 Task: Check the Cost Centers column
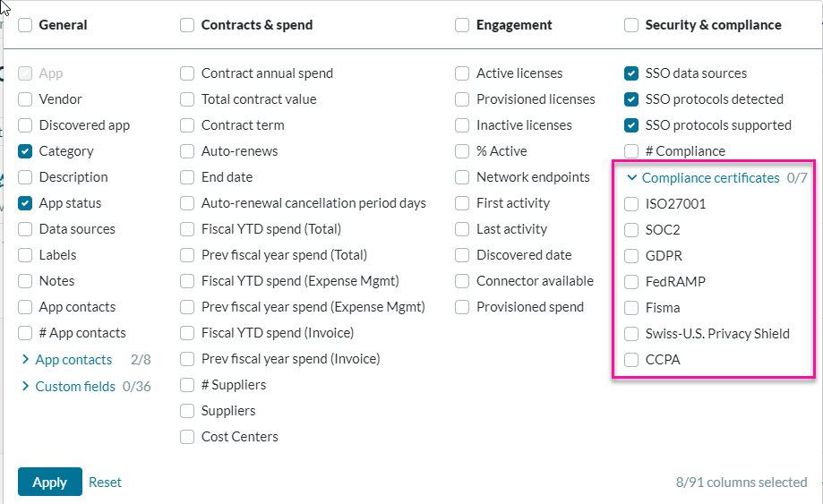[187, 437]
